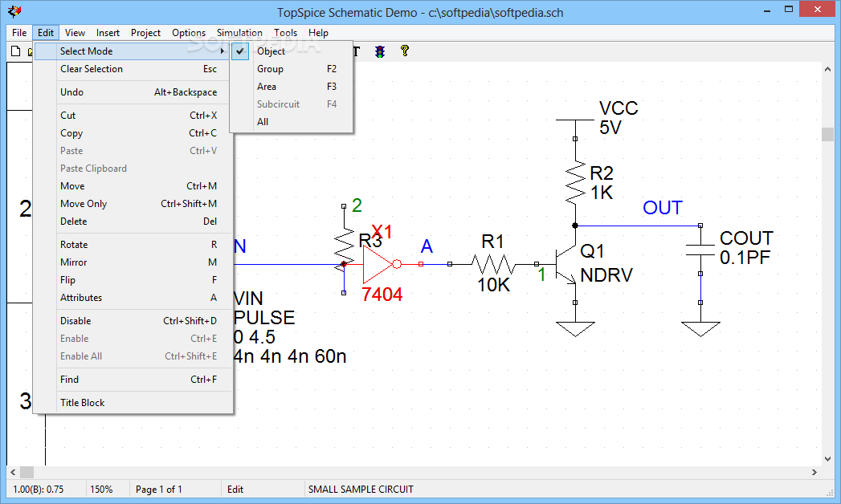Open the Simulation menu

(x=239, y=33)
